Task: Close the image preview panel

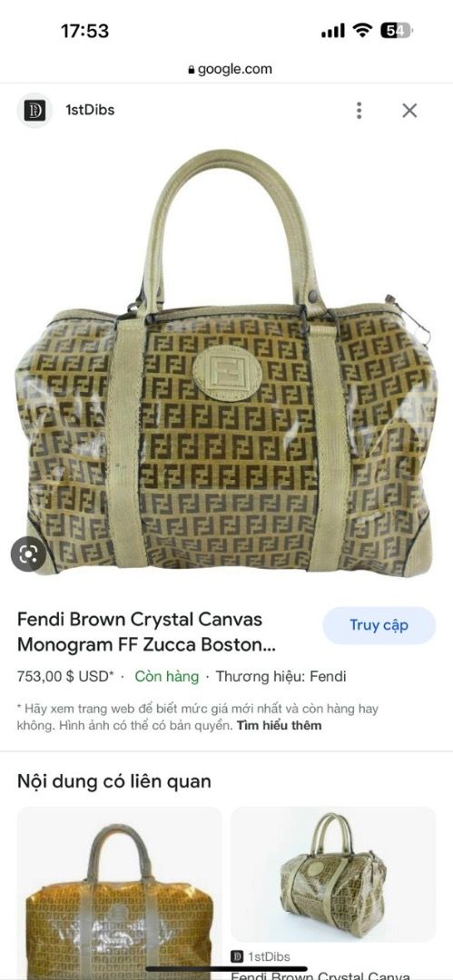Action: (409, 111)
